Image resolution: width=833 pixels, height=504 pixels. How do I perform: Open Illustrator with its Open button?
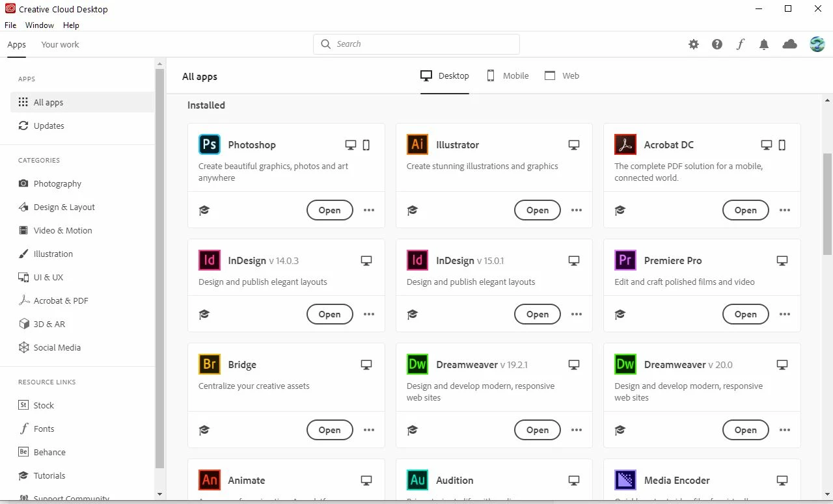click(x=538, y=210)
